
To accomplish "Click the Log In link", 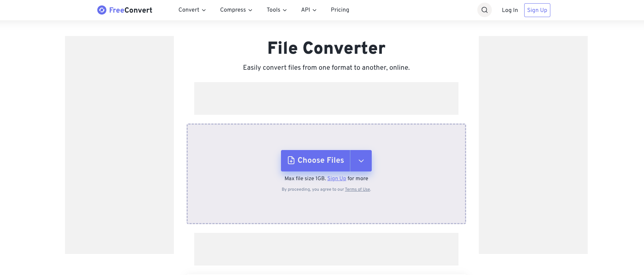I will coord(510,10).
